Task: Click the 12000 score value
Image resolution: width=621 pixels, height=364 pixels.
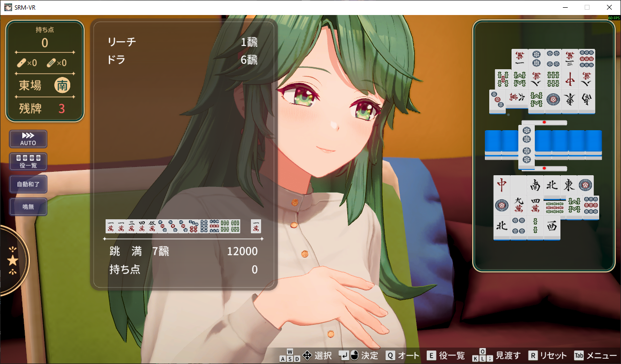Action: pyautogui.click(x=242, y=251)
